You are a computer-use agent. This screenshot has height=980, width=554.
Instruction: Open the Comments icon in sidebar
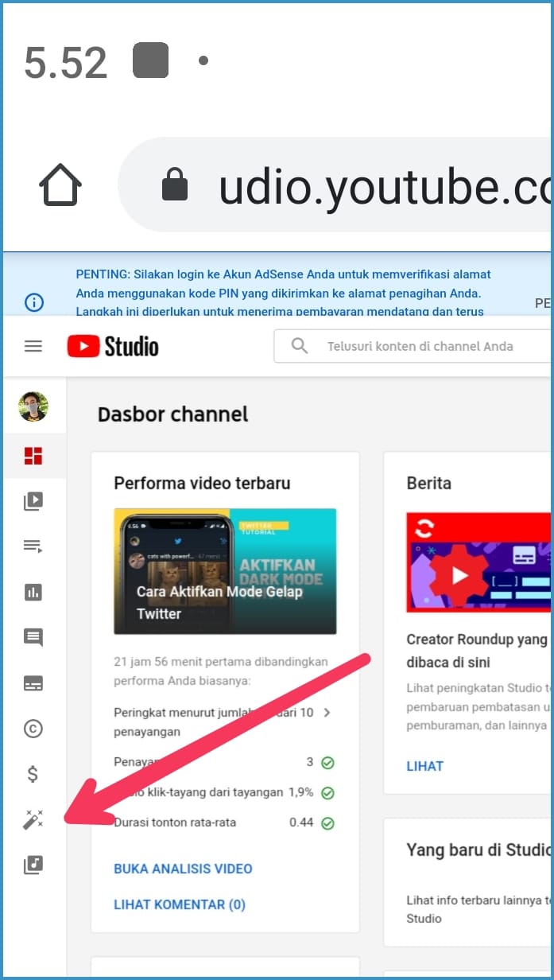(x=33, y=637)
